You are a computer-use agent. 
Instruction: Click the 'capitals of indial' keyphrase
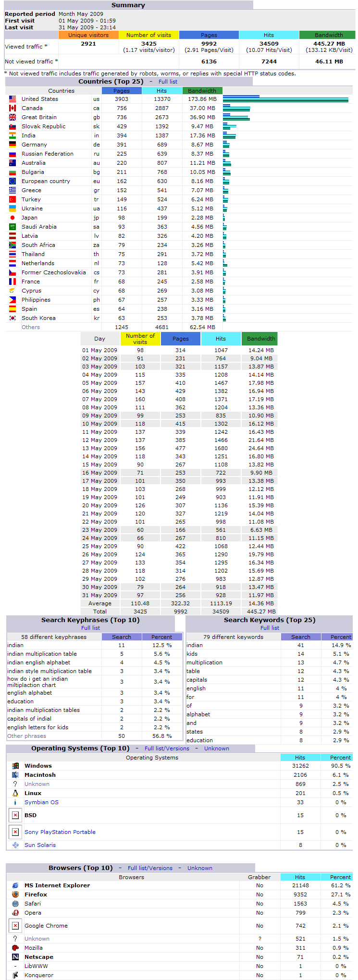29,719
